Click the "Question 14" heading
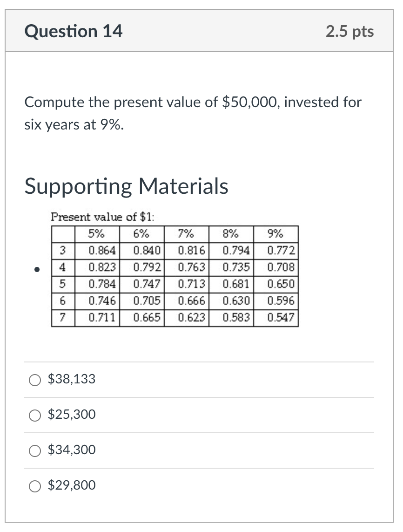The width and height of the screenshot is (403, 532). click(x=74, y=32)
